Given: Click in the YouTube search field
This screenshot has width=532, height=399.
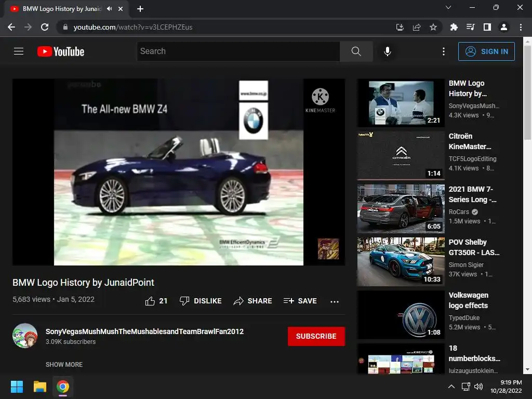Looking at the screenshot, I should (238, 51).
